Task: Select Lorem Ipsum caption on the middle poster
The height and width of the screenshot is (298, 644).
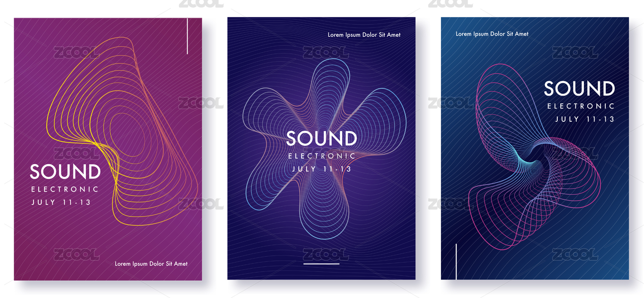Action: pos(364,35)
